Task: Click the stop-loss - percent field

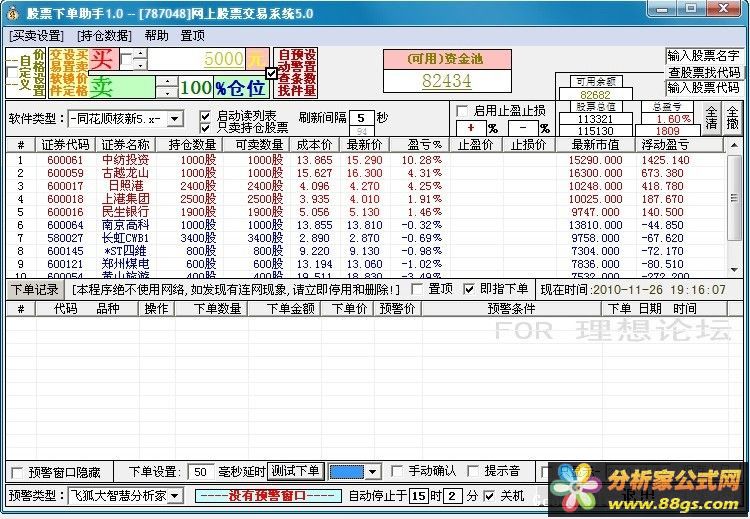Action: [522, 128]
